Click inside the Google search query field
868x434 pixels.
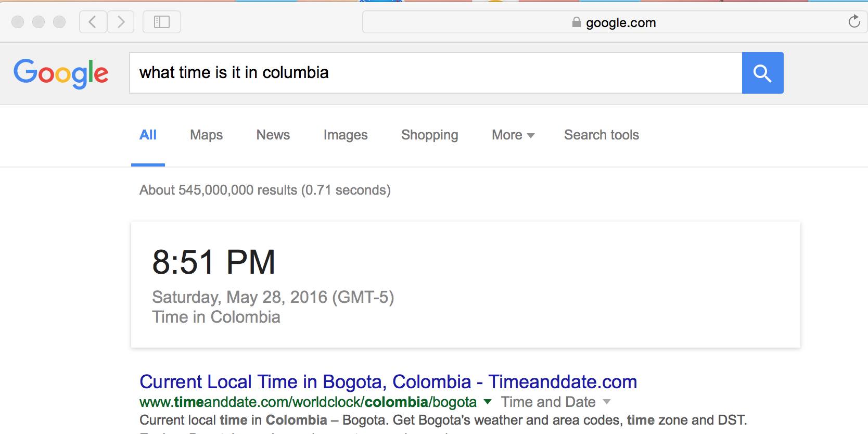[x=436, y=73]
